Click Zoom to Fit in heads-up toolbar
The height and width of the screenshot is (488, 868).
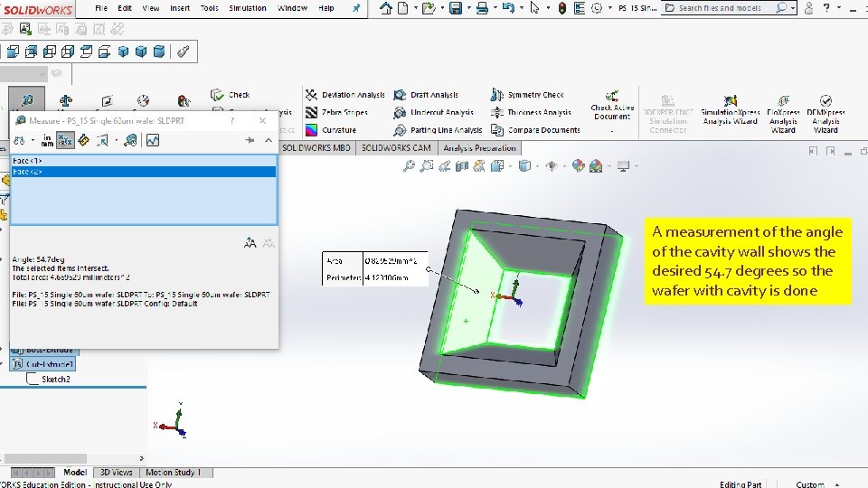tap(409, 165)
